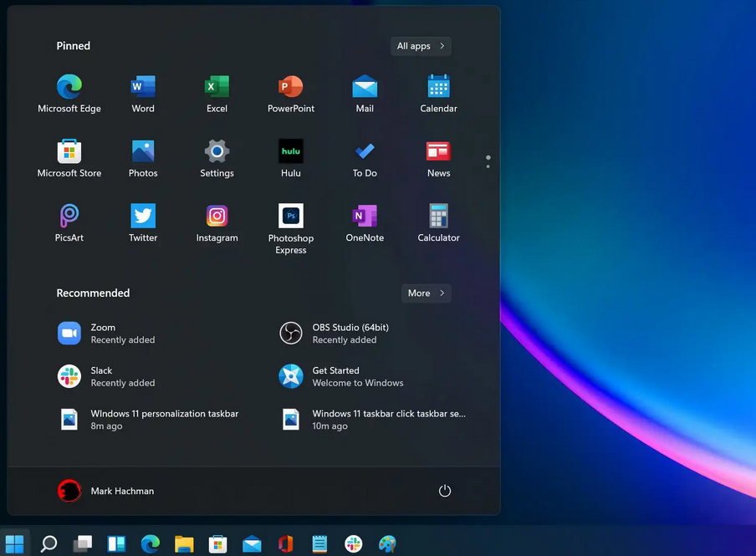Launch the OneNote app
Image resolution: width=756 pixels, height=556 pixels.
tap(365, 224)
